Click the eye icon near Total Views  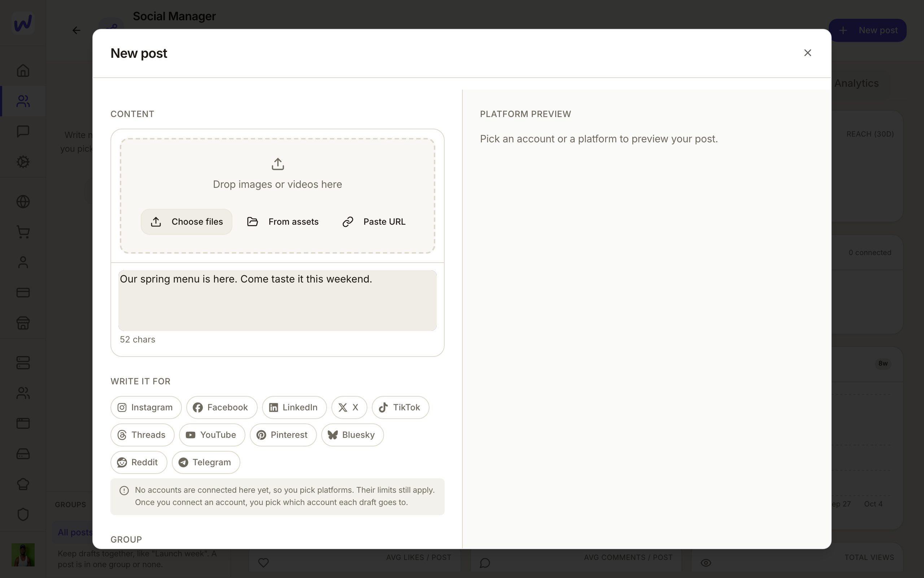706,563
